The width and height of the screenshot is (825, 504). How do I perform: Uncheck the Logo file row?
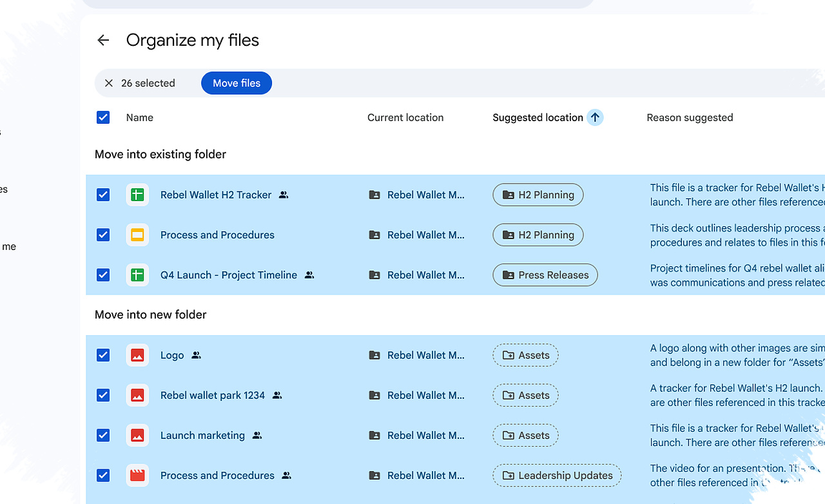(x=103, y=355)
